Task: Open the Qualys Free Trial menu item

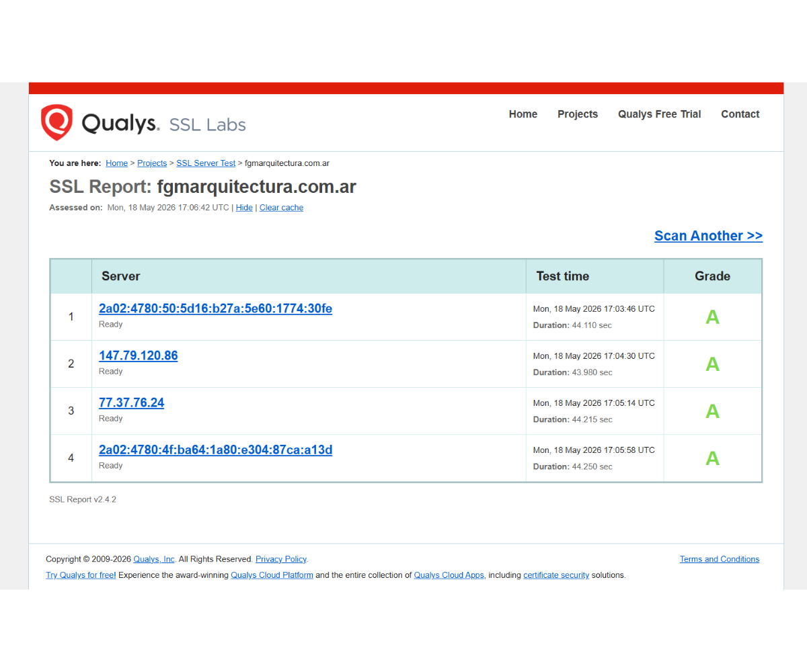Action: (659, 114)
